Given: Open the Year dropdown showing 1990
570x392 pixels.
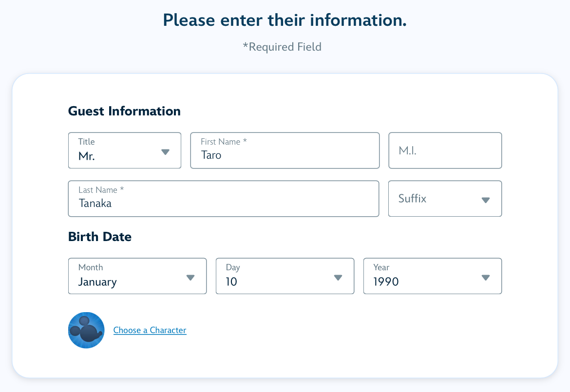Looking at the screenshot, I should click(x=433, y=276).
